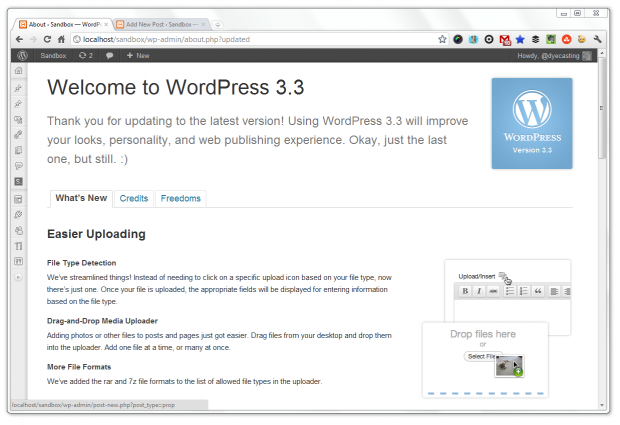Open the '+ New' admin bar dropdown
The image size is (620, 425).
point(138,56)
